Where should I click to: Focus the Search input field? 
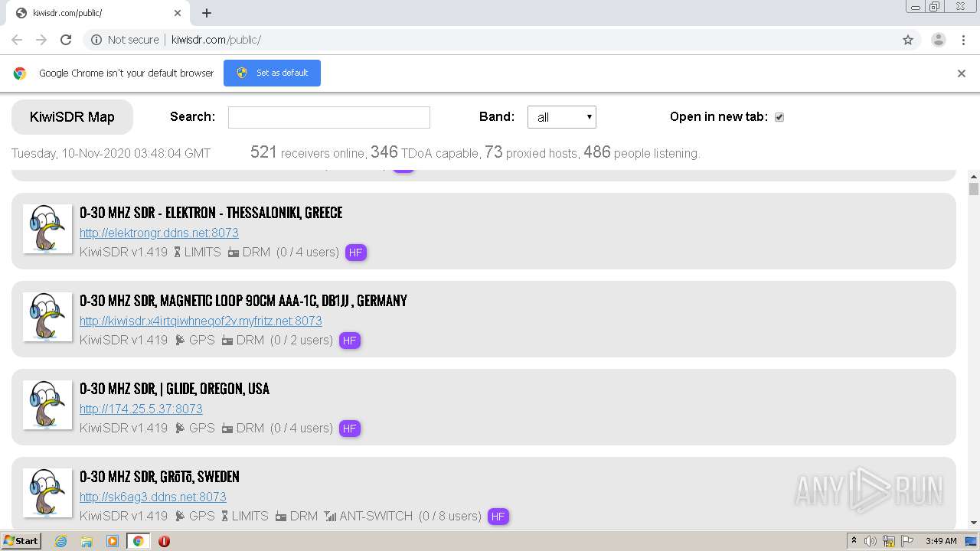[329, 117]
